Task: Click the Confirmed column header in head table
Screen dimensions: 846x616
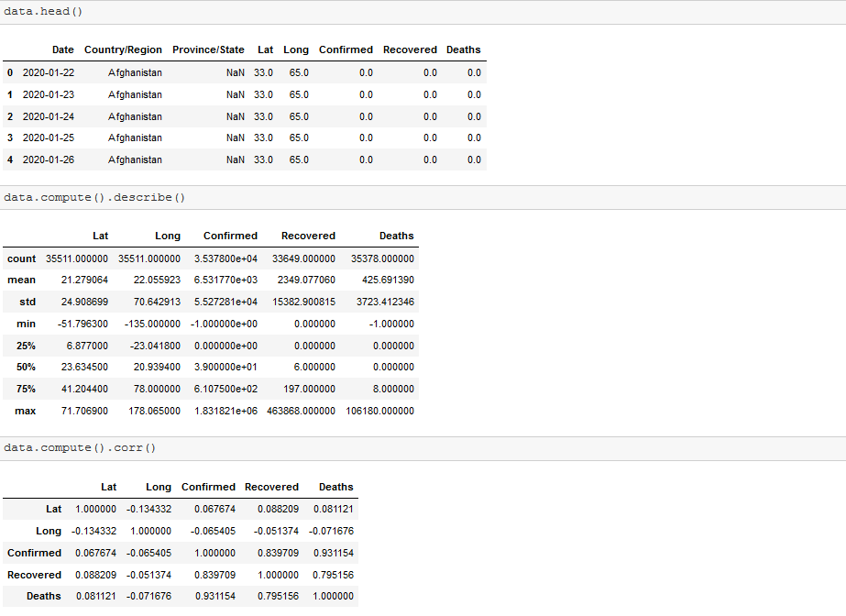Action: 346,49
